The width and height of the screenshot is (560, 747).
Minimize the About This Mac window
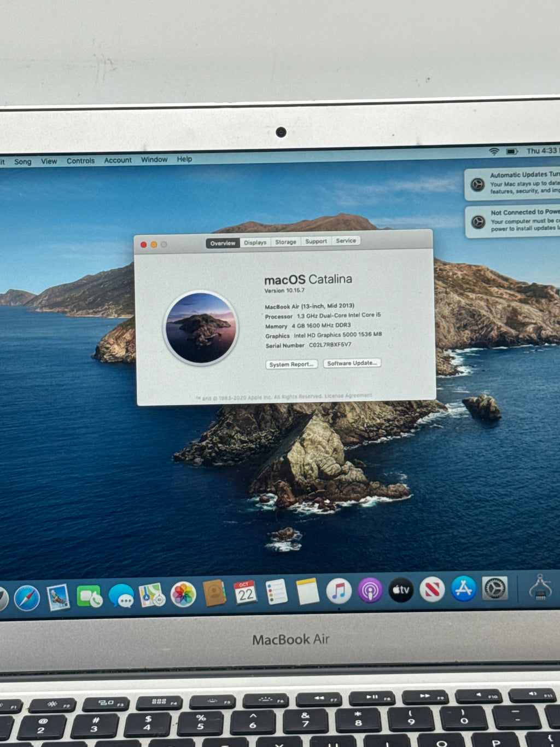[x=154, y=245]
